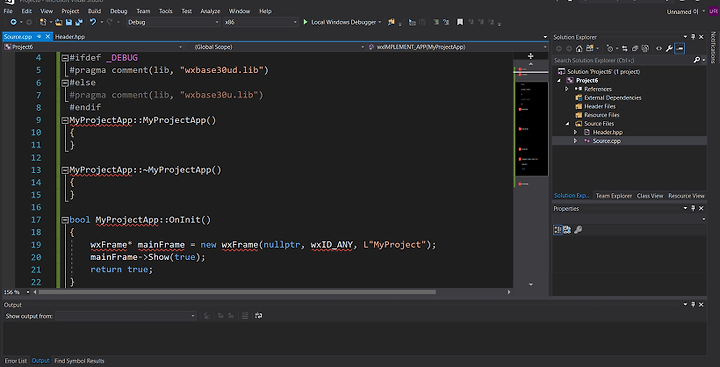Click the Solution Explorer search magnifier icon
This screenshot has height=367, width=720.
coord(697,60)
